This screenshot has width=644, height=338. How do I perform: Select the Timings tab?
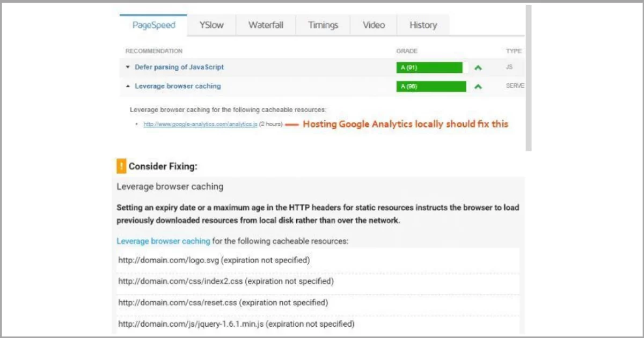323,25
